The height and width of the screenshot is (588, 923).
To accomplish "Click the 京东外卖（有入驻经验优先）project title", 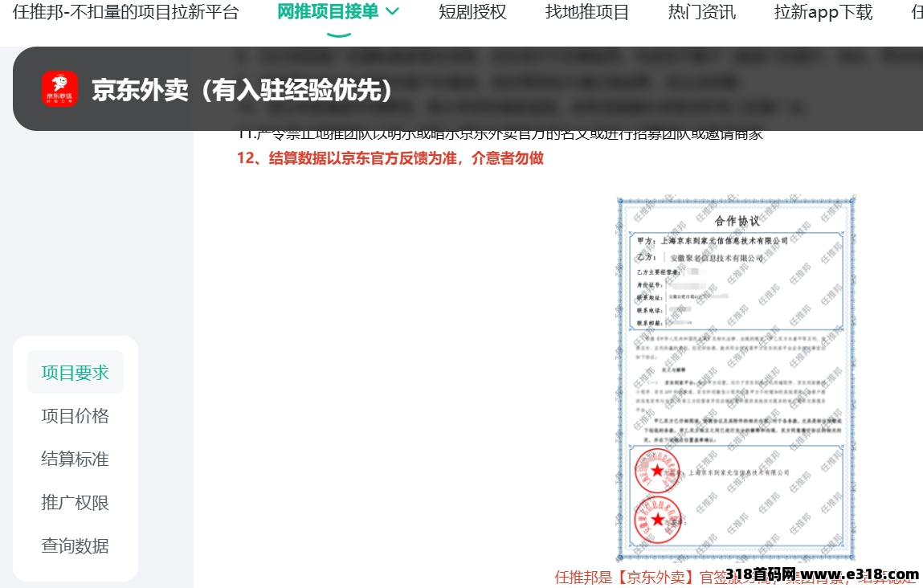I will [242, 90].
